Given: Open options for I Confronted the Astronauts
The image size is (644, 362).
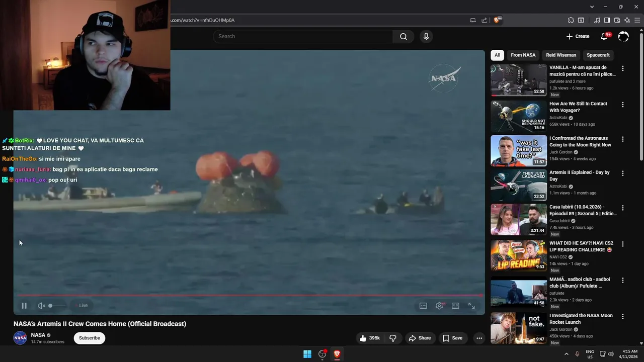Looking at the screenshot, I should [623, 139].
